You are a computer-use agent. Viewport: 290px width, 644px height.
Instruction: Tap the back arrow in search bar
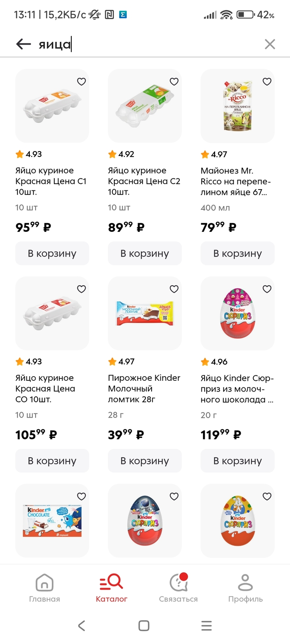[24, 44]
